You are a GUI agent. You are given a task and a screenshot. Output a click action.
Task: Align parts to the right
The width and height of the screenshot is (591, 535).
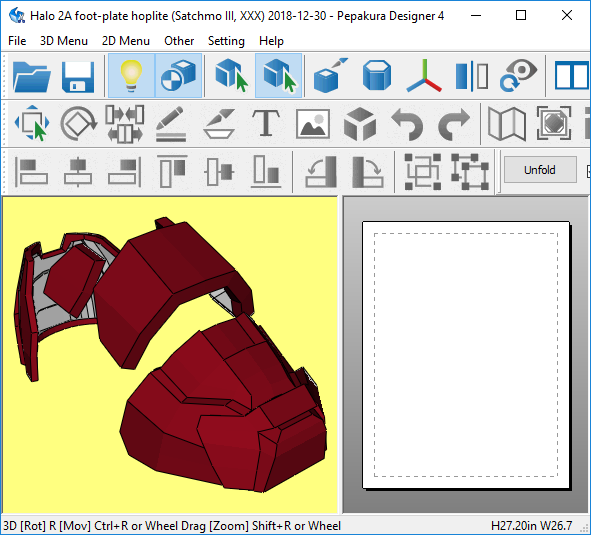pos(125,172)
